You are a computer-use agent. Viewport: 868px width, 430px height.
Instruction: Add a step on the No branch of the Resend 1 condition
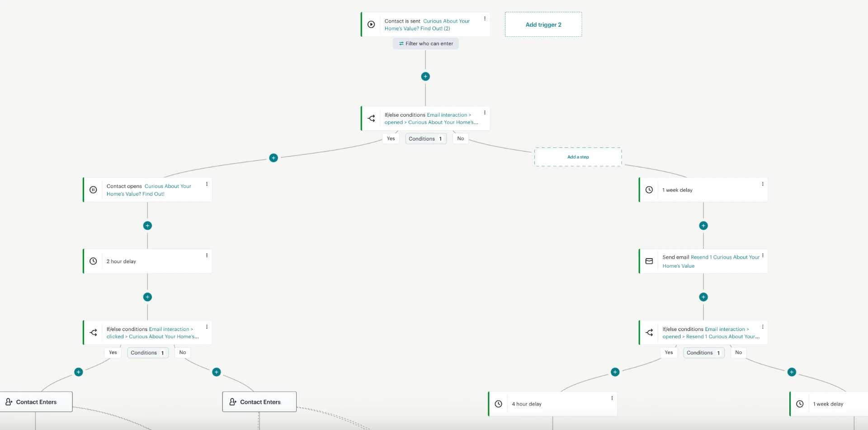tap(792, 372)
